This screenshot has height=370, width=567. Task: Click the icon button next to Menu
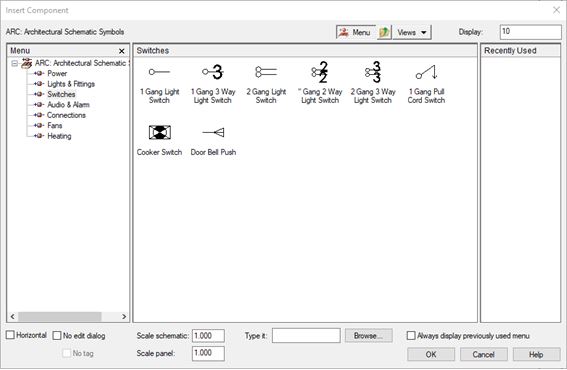(x=384, y=32)
